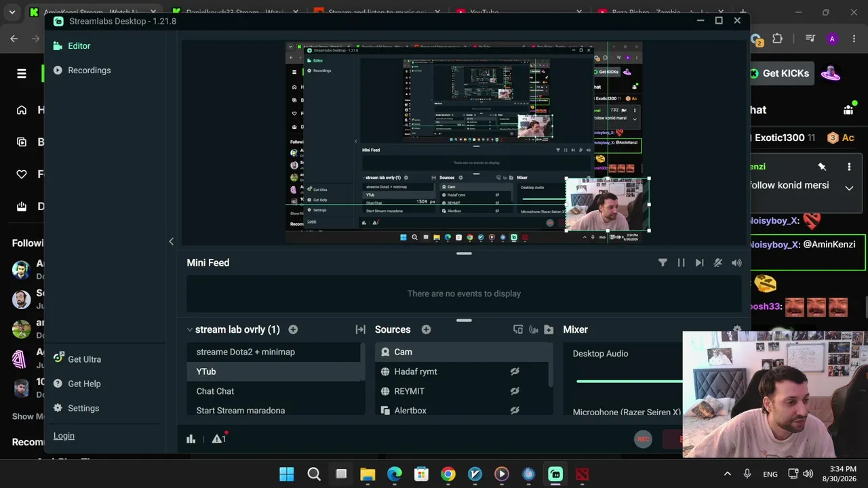868x488 pixels.
Task: Open the Recordings section in Streamlabs
Action: tap(82, 70)
